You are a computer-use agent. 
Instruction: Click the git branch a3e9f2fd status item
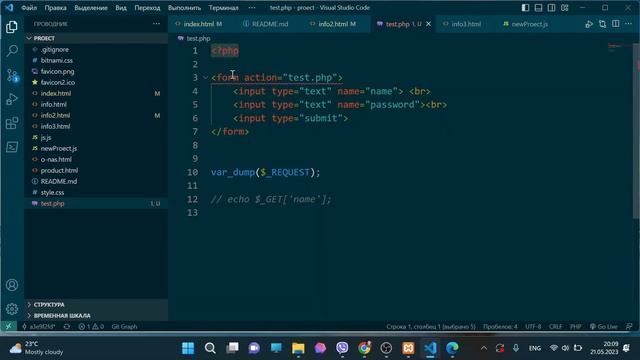coord(38,327)
